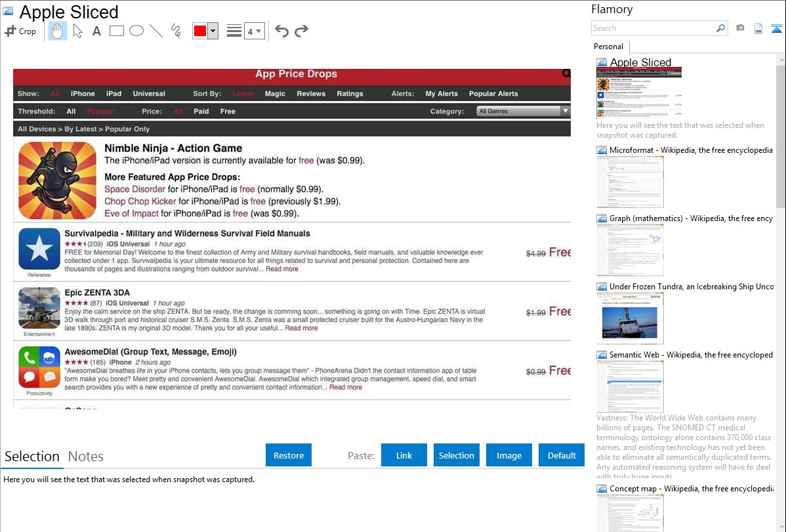Click the blue collapse icon in Flamory header

coord(776,28)
